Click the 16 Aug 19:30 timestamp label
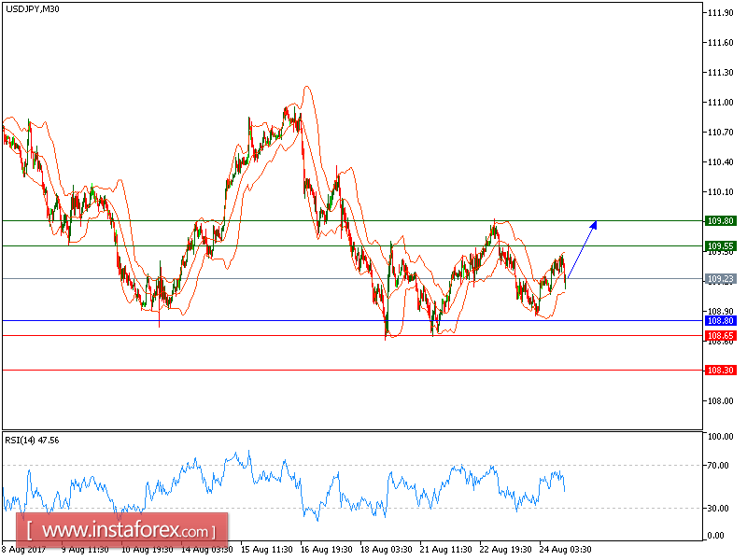 [331, 549]
